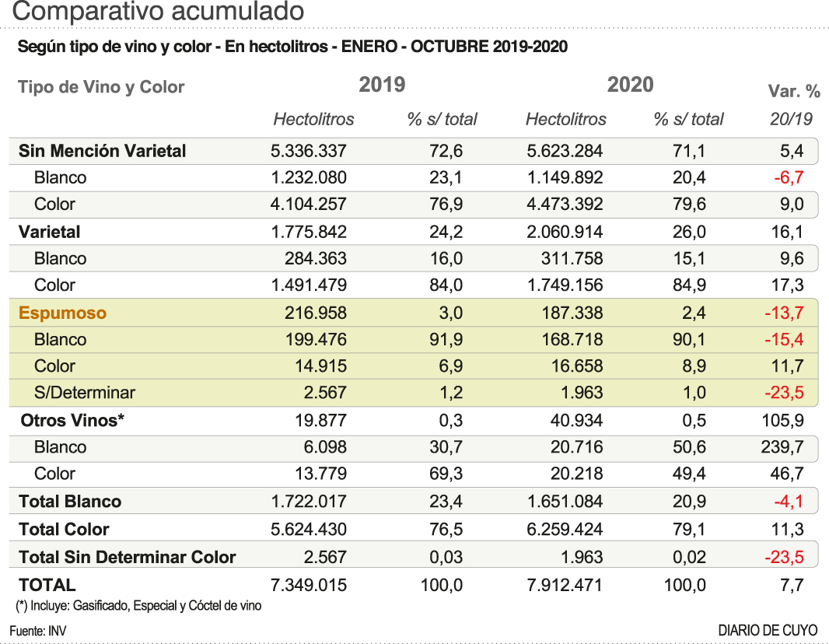Click the 2019 column group header
829x644 pixels.
382,85
